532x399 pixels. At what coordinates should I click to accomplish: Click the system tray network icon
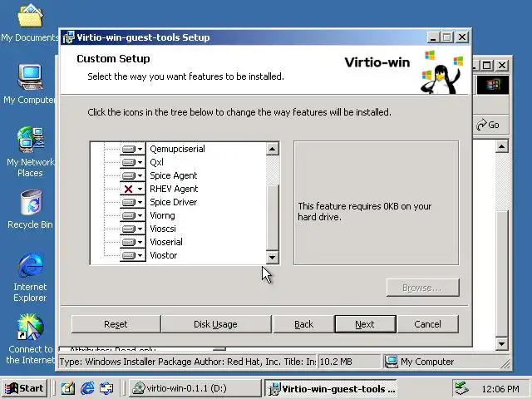[461, 388]
